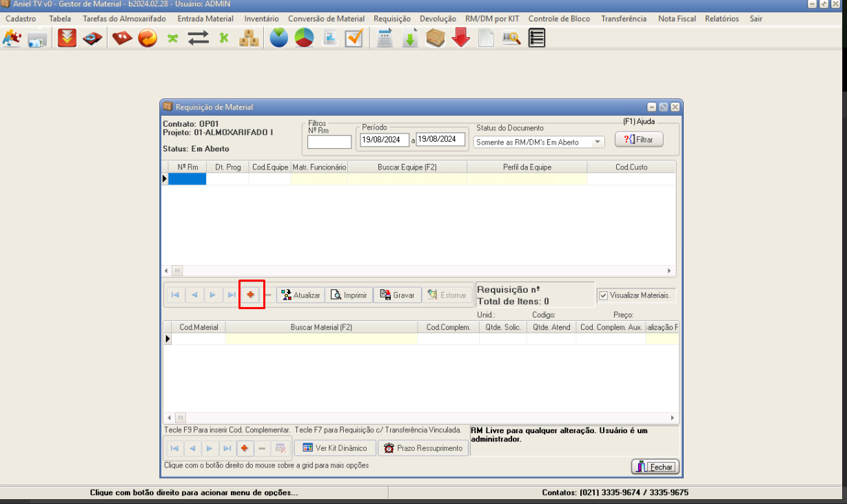Expand the Status do Documento dropdown
Viewport: 847px width, 504px height.
(598, 142)
